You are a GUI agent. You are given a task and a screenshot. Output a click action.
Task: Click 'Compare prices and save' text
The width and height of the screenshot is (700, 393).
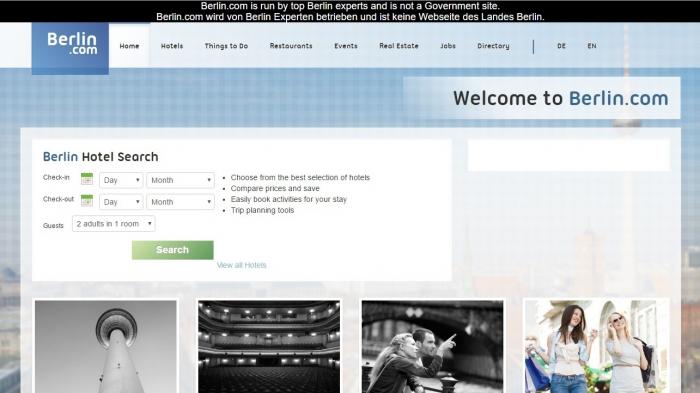pos(275,188)
